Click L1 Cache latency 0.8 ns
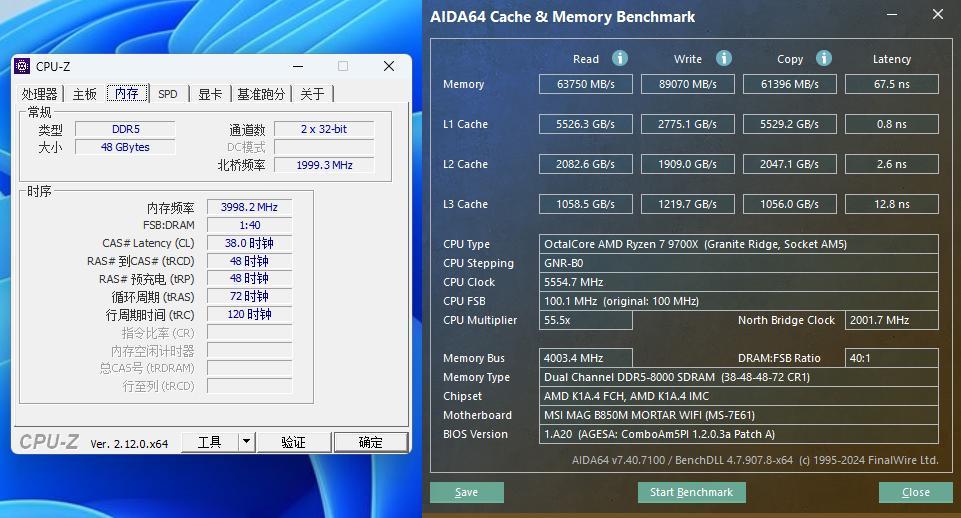Image resolution: width=961 pixels, height=518 pixels. (892, 124)
